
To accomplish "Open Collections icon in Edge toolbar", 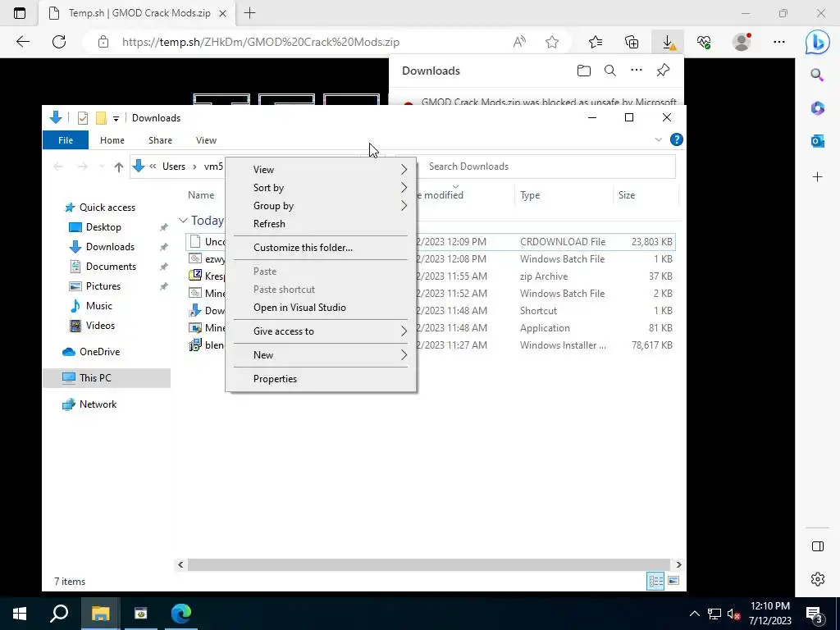I will click(x=632, y=42).
